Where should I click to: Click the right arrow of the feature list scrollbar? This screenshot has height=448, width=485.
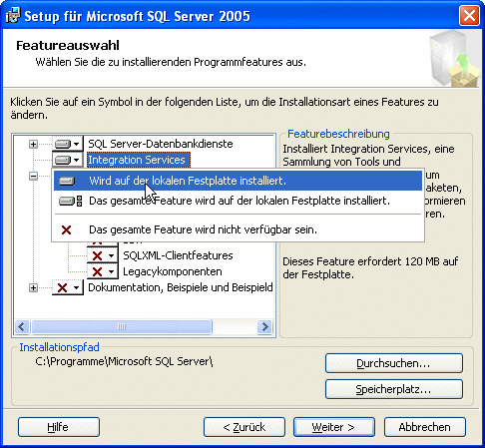[x=264, y=326]
